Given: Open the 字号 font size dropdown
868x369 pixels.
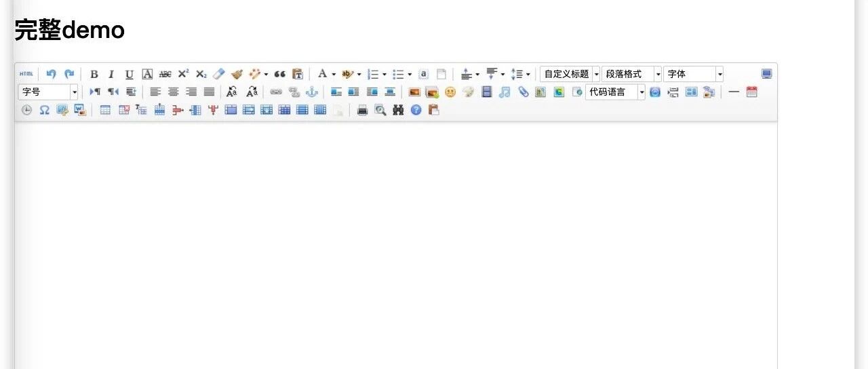Looking at the screenshot, I should click(48, 92).
